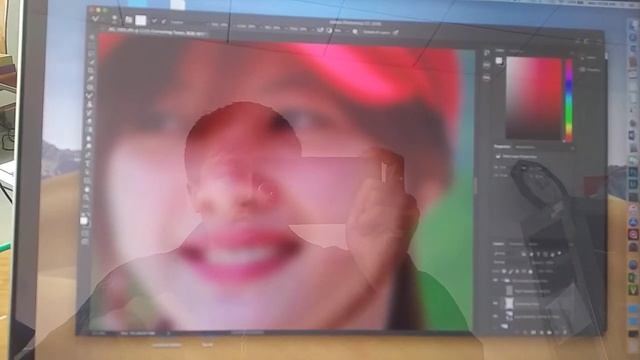The width and height of the screenshot is (640, 360).
Task: Open the tool preset picker in options bar
Action: point(95,19)
